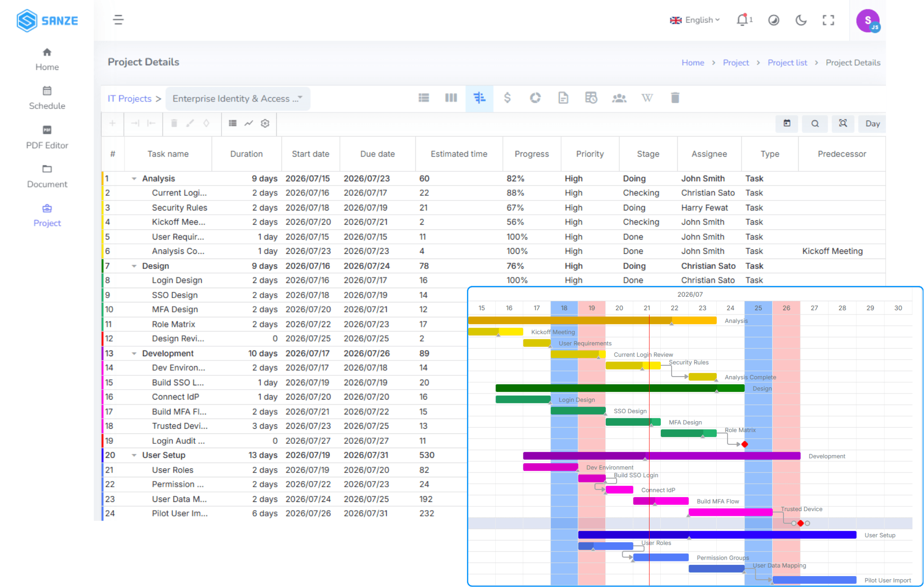Image resolution: width=924 pixels, height=587 pixels.
Task: Open the notifications bell
Action: point(742,20)
